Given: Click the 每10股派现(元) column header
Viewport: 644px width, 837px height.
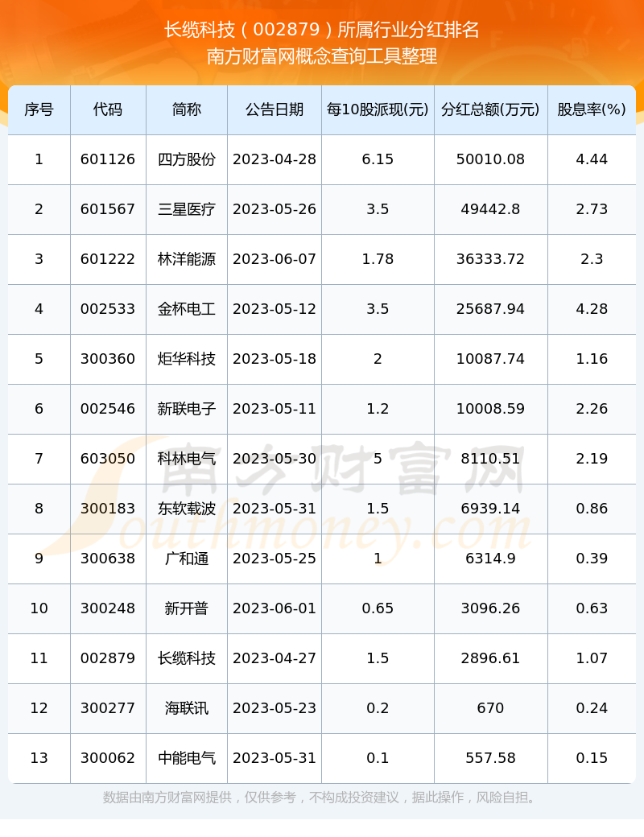Looking at the screenshot, I should (x=378, y=109).
